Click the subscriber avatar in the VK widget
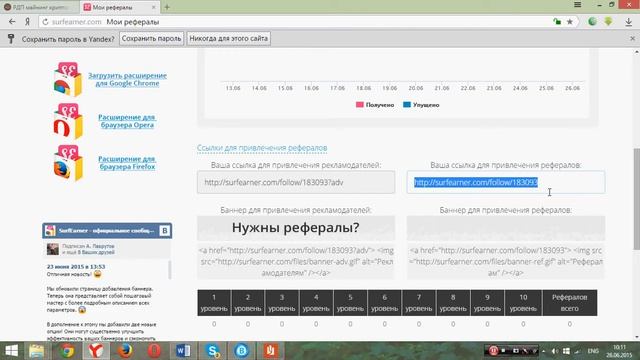This screenshot has width=640, height=360. pos(53,249)
